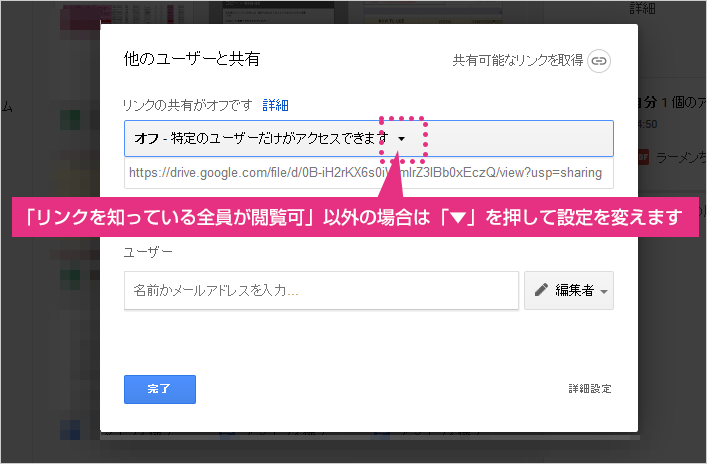
Task: Click the リンクの共有がオフです status text
Action: click(x=188, y=106)
